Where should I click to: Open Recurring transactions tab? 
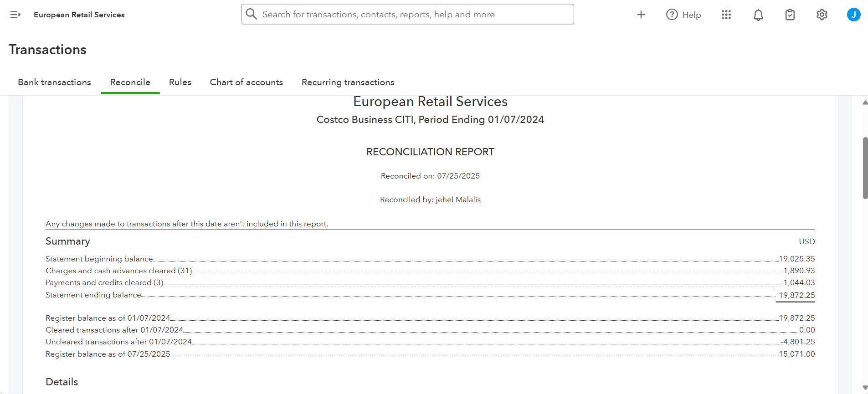[348, 82]
